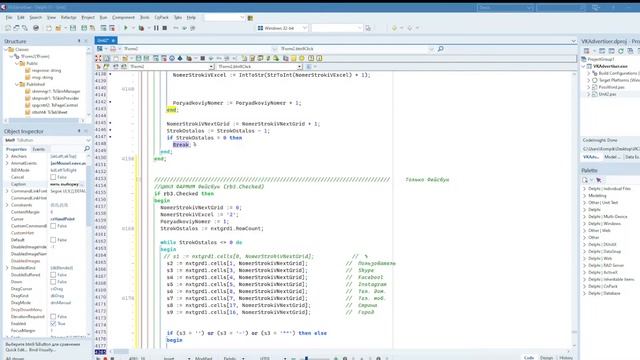The height and width of the screenshot is (360, 640).
Task: Open the Component menu
Action: pyautogui.click(x=123, y=18)
